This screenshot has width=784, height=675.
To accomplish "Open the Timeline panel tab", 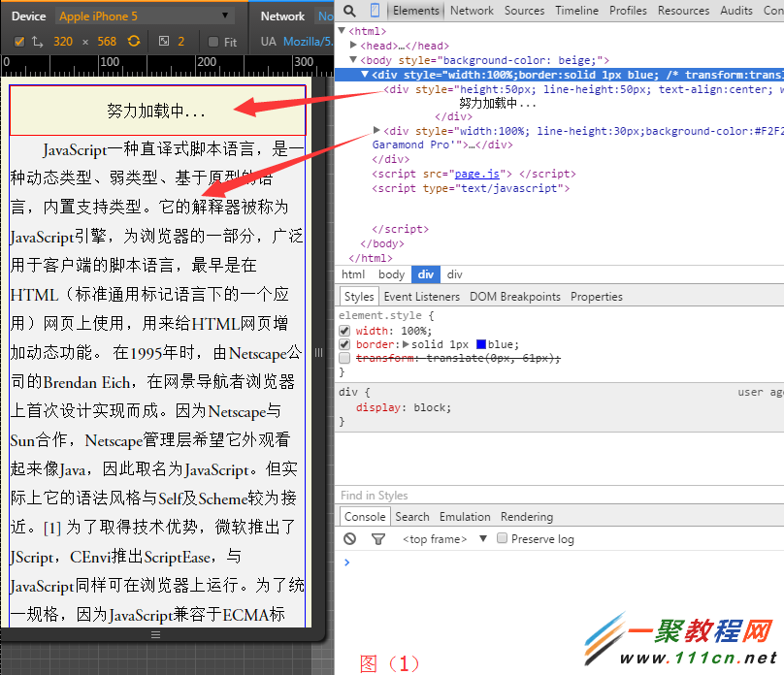I will 576,11.
